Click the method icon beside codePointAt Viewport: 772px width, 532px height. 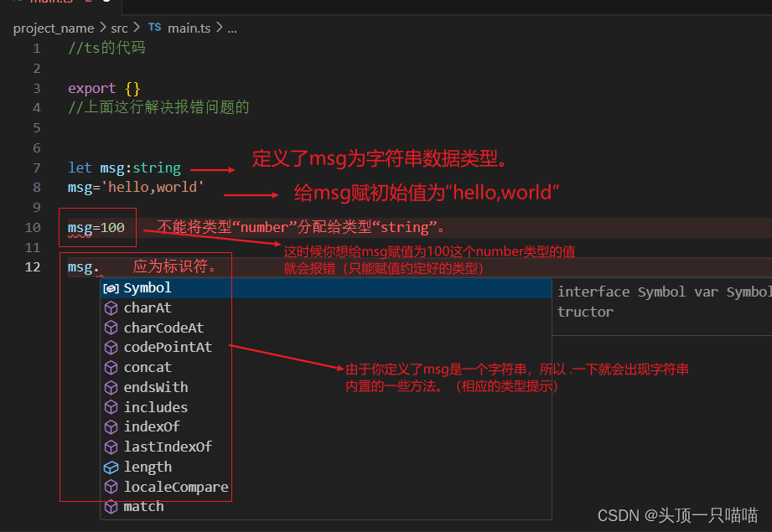[111, 347]
